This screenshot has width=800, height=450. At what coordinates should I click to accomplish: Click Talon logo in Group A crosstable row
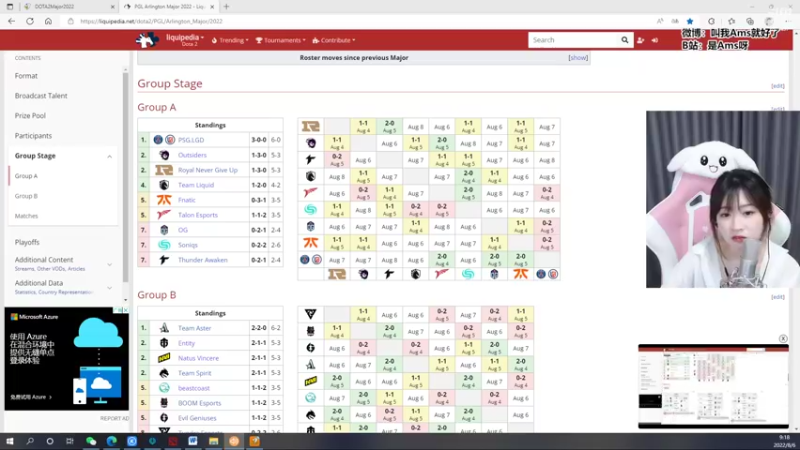(310, 192)
